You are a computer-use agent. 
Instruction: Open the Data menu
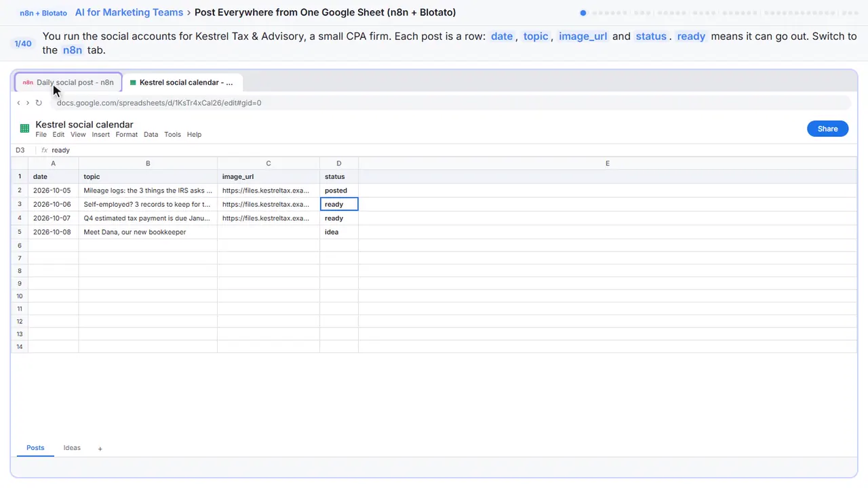pyautogui.click(x=151, y=135)
